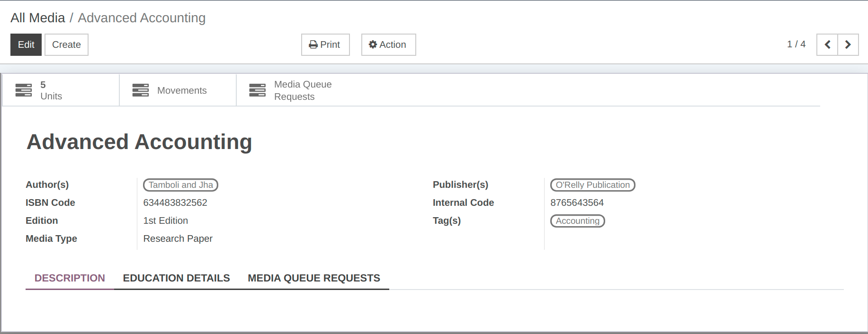Go to previous record arrow

pos(827,44)
